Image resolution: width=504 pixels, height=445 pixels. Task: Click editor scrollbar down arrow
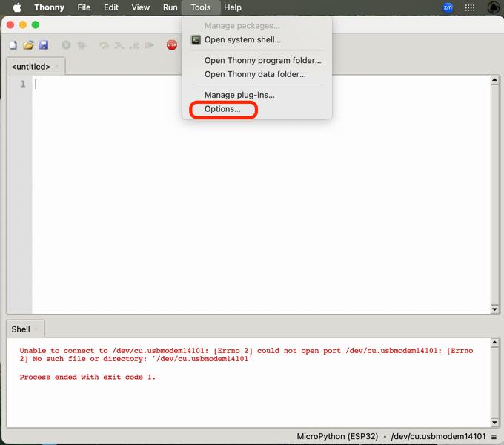click(494, 309)
